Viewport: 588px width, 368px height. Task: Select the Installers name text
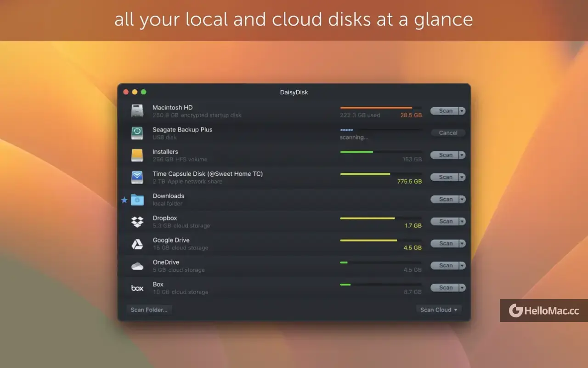[165, 152]
